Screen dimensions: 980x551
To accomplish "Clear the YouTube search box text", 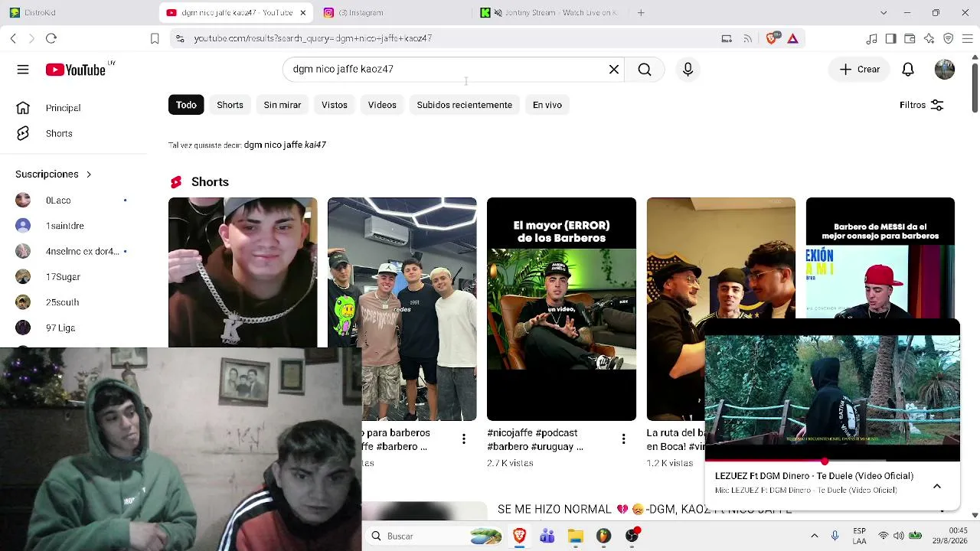I will tap(614, 70).
